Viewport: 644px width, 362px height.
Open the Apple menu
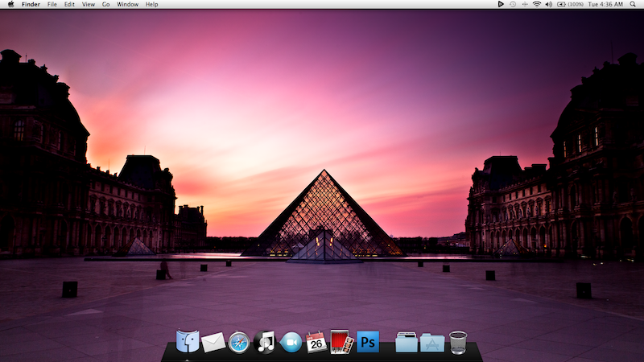[x=11, y=4]
